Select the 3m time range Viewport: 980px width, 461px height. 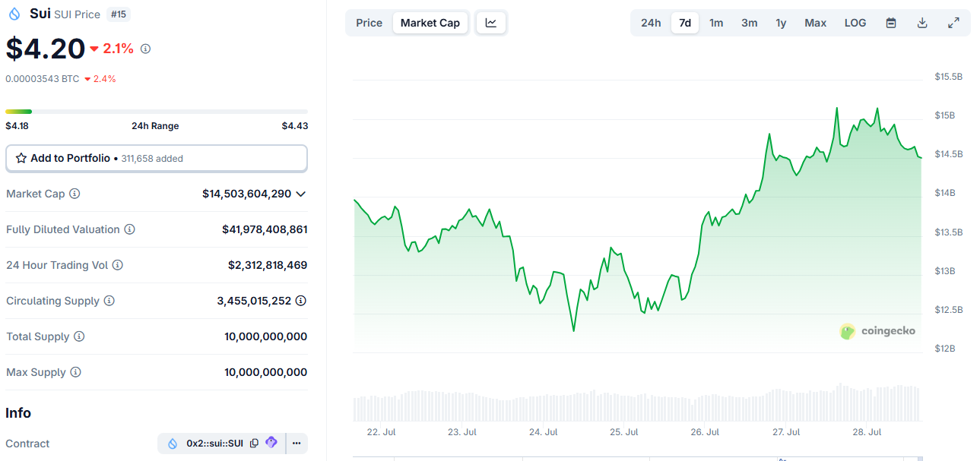[x=750, y=23]
